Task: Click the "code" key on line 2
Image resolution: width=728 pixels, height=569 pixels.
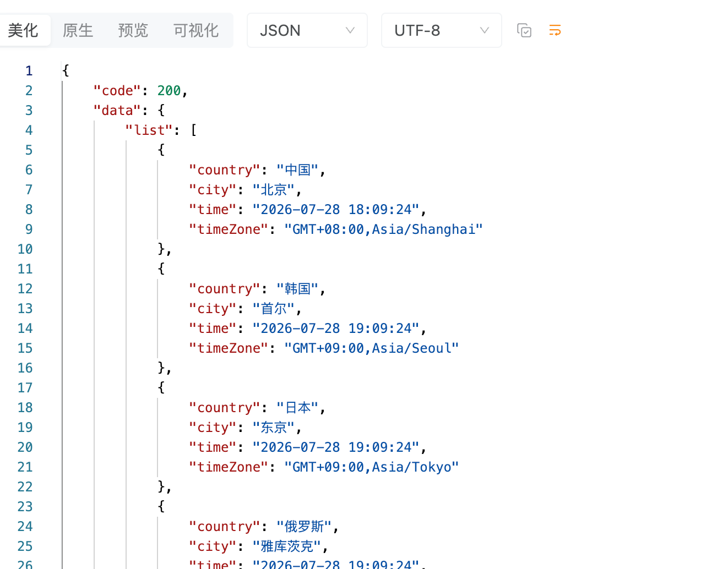Action: coord(117,91)
